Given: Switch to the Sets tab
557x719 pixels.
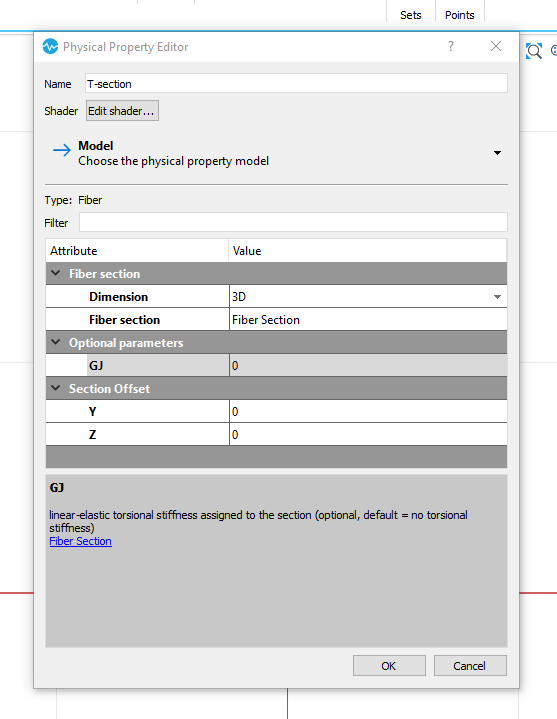Looking at the screenshot, I should [x=411, y=15].
